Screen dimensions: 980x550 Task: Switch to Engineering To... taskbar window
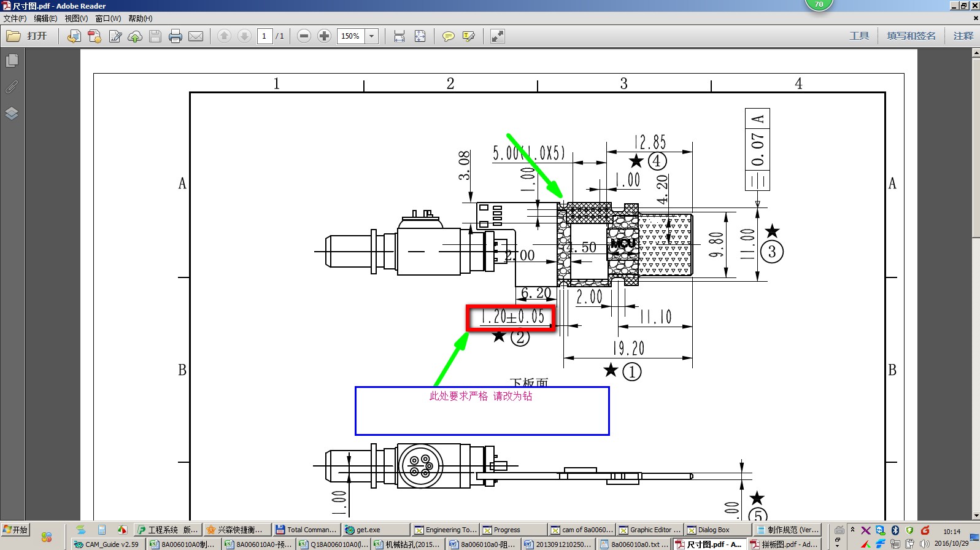pyautogui.click(x=445, y=530)
